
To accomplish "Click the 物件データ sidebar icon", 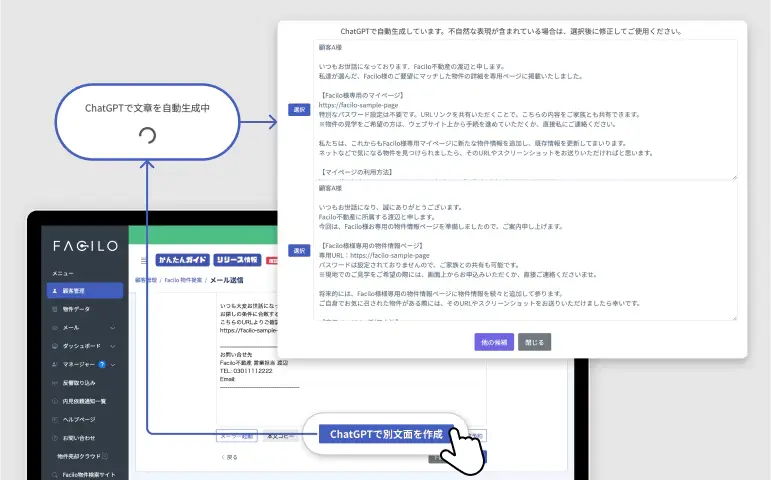I will 55,309.
